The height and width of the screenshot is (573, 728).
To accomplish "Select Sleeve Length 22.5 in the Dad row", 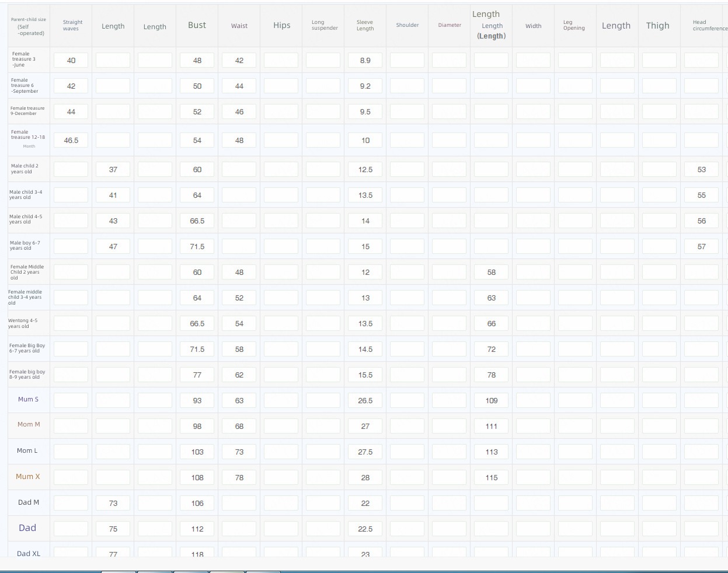I will (x=365, y=529).
